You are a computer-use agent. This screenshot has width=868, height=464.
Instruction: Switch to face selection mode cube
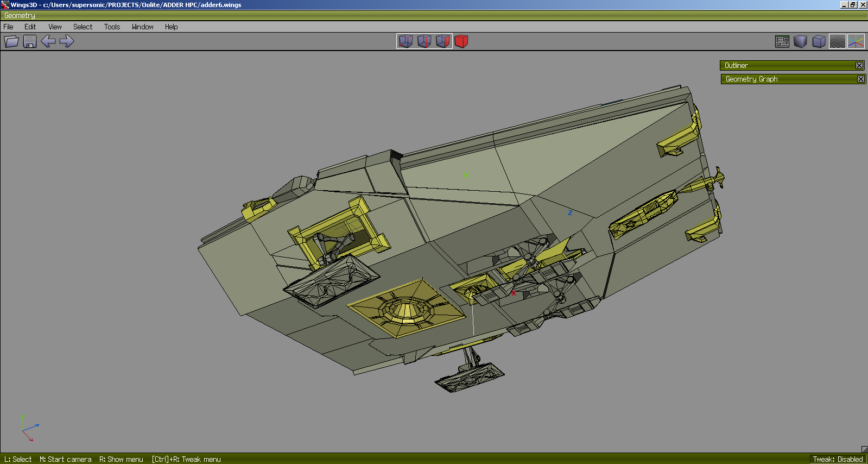pyautogui.click(x=443, y=41)
